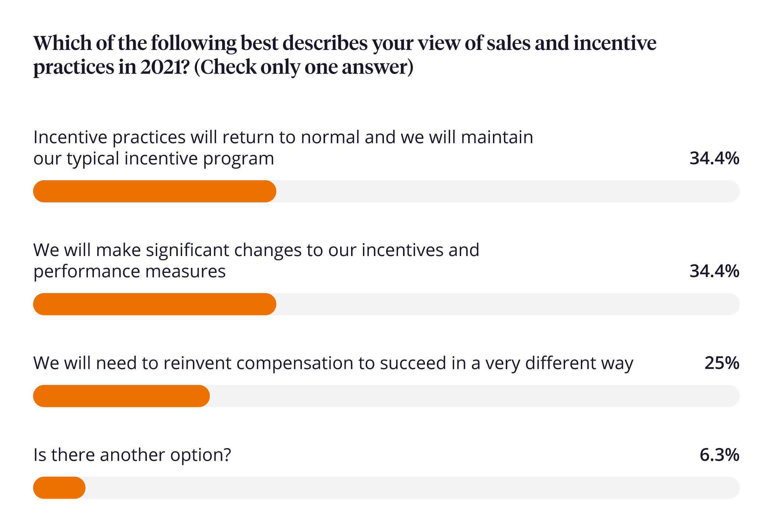Click the short orange 6.3% bar
The image size is (773, 532).
(59, 488)
